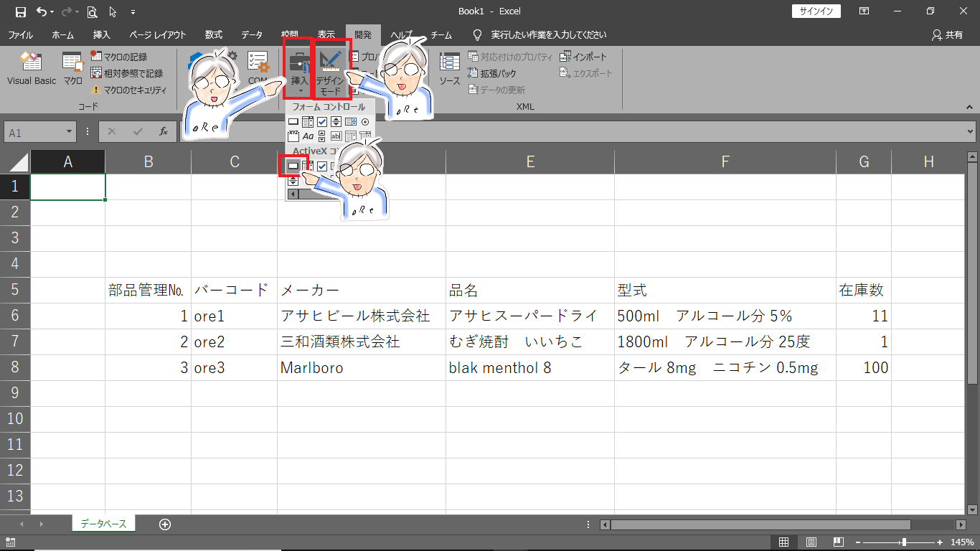This screenshot has width=980, height=551.
Task: Open the Name Box dropdown arrow
Action: [x=70, y=133]
